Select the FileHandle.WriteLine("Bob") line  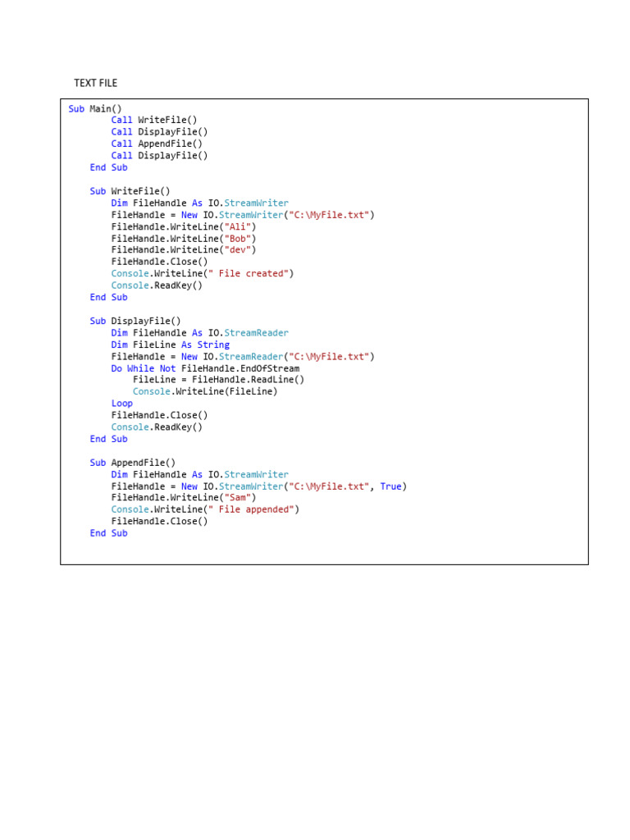[x=183, y=239]
